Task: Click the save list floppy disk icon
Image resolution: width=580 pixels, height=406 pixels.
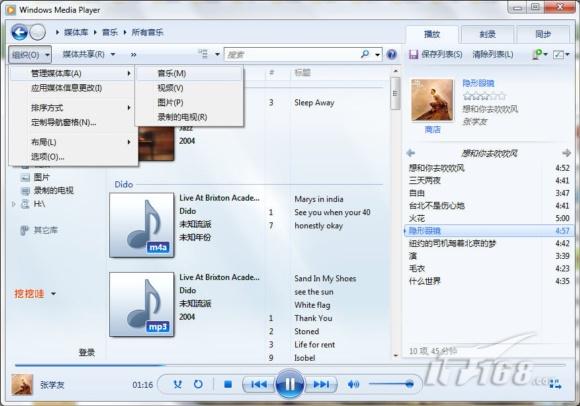Action: (414, 55)
